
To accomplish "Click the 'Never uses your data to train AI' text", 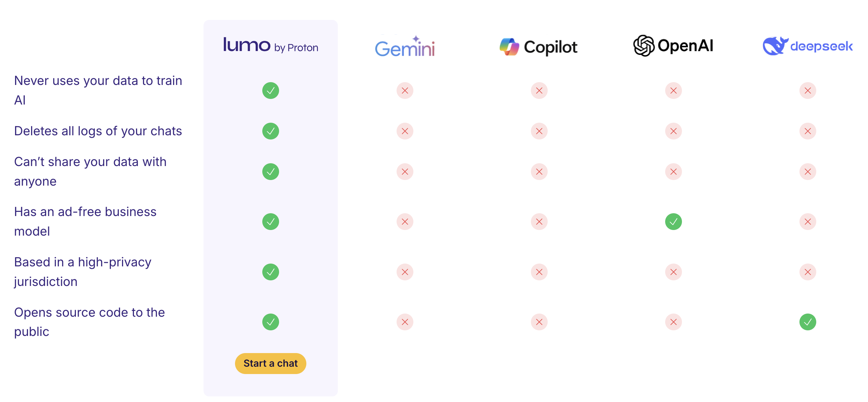I will point(98,90).
